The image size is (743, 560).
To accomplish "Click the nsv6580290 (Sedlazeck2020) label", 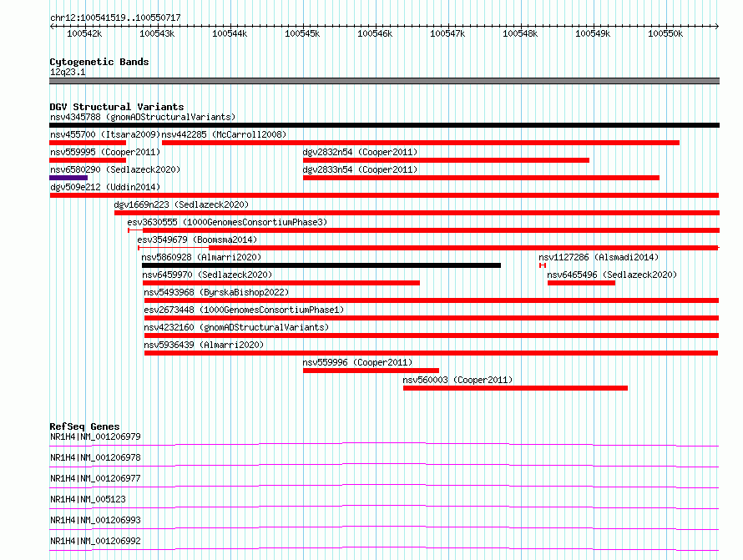I will (115, 169).
